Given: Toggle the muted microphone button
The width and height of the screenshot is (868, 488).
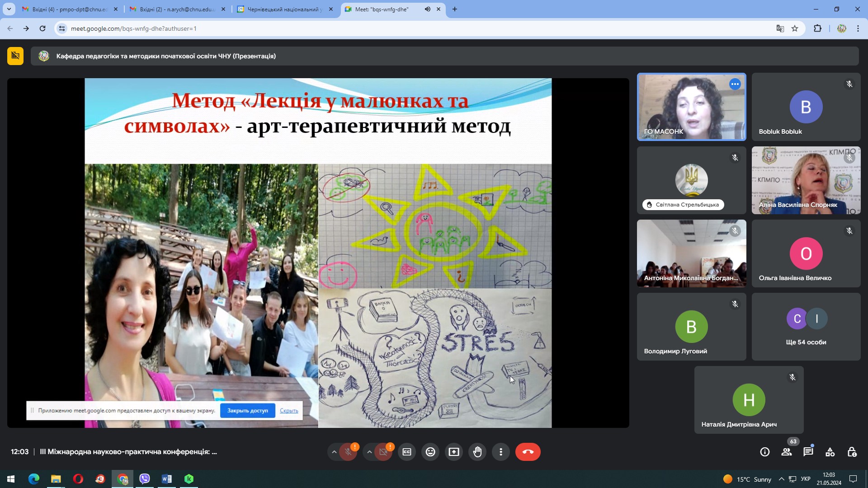Looking at the screenshot, I should pos(348,452).
